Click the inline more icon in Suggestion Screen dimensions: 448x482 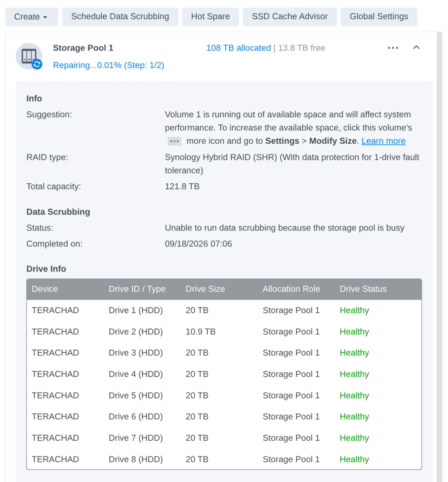(174, 141)
